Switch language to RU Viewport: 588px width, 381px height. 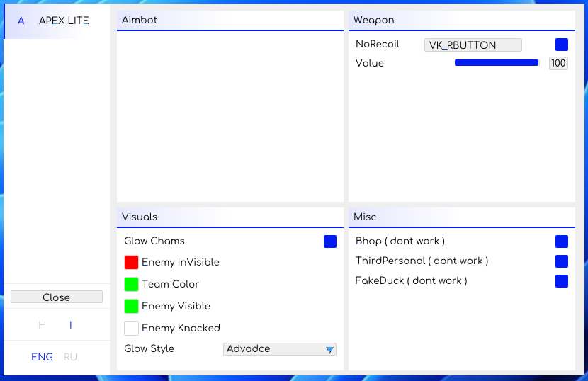pos(71,357)
